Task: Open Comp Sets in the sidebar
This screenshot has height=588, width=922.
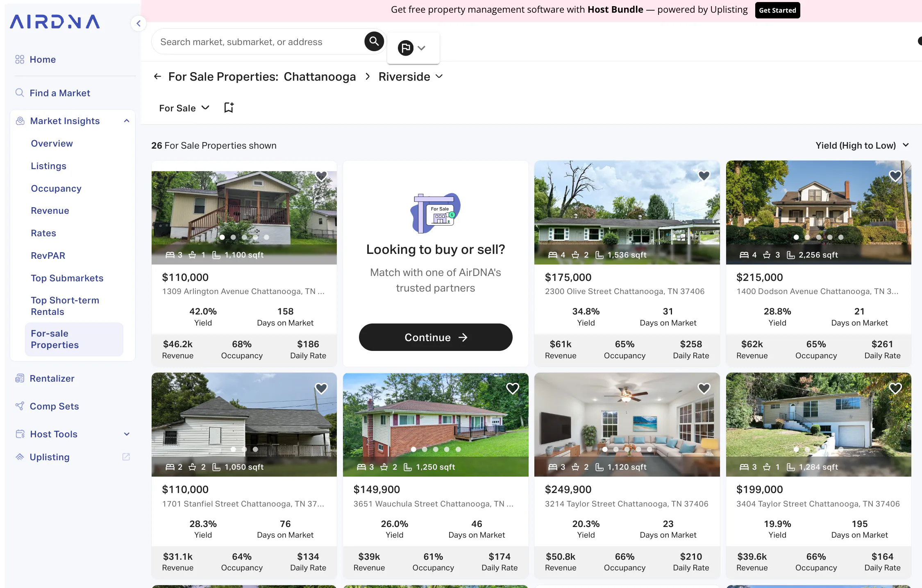Action: pyautogui.click(x=54, y=406)
